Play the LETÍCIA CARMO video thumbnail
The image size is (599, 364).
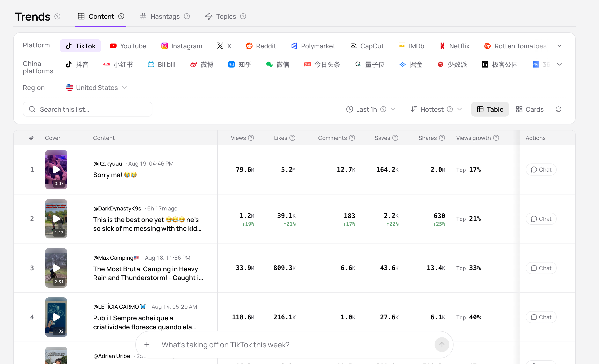56,317
